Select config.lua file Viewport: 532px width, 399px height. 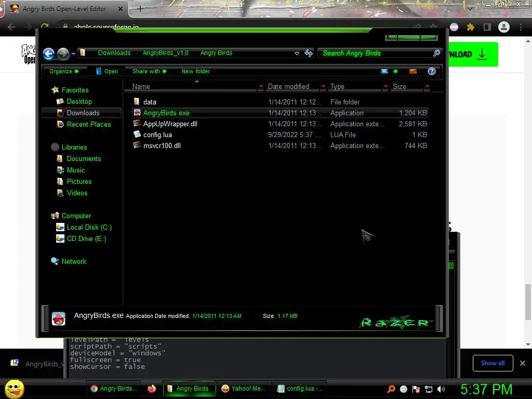coord(280,135)
